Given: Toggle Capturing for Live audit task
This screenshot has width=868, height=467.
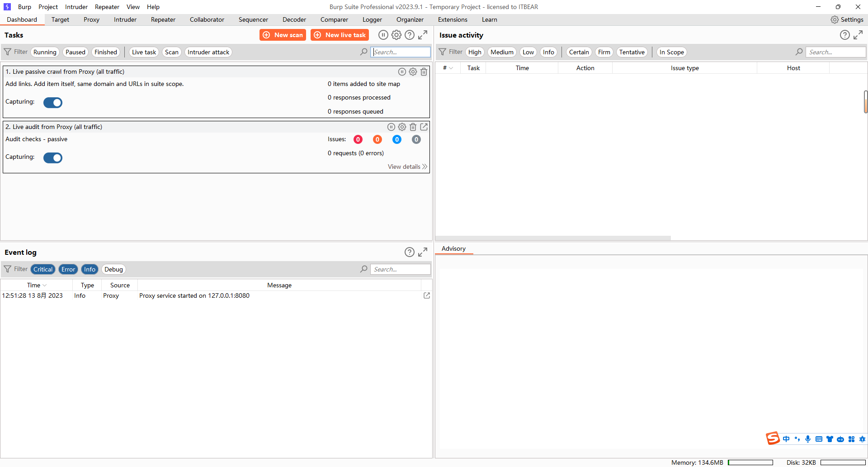Looking at the screenshot, I should pyautogui.click(x=53, y=158).
